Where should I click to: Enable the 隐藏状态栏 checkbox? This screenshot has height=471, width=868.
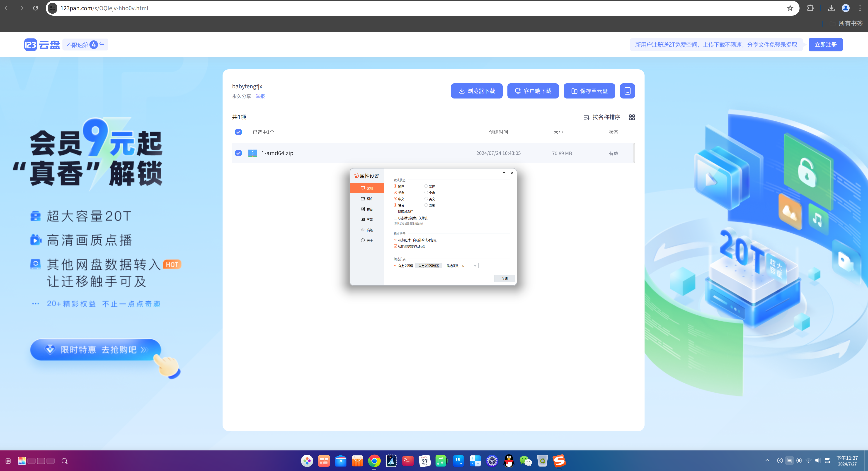point(395,212)
